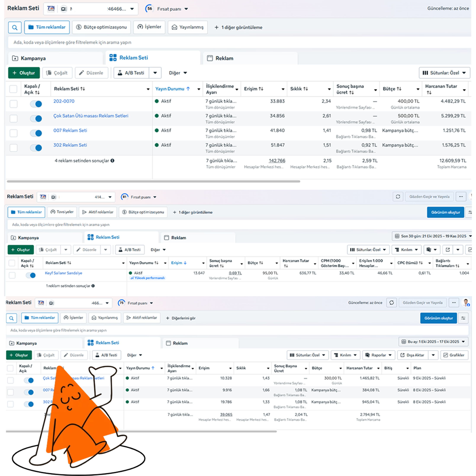The height and width of the screenshot is (476, 476).
Task: Click the 'Diğerlerini gör' views option
Action: click(181, 318)
